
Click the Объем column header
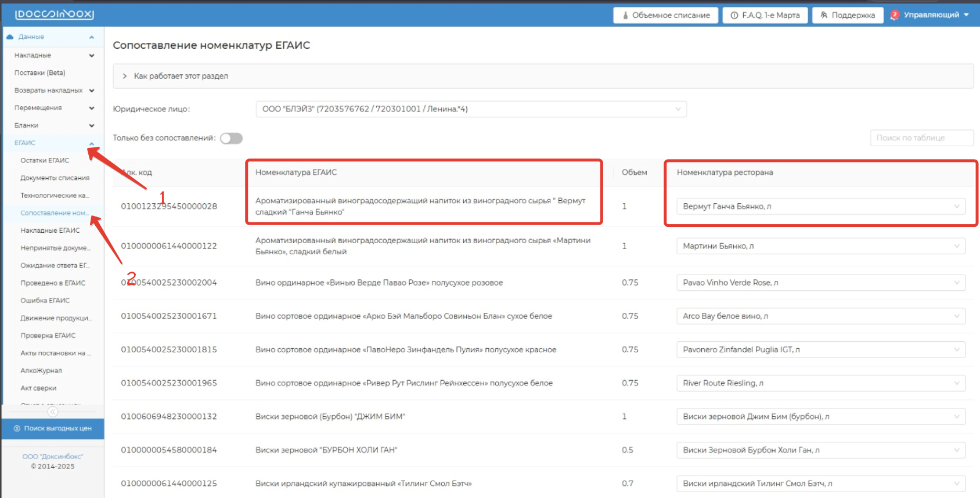point(634,172)
